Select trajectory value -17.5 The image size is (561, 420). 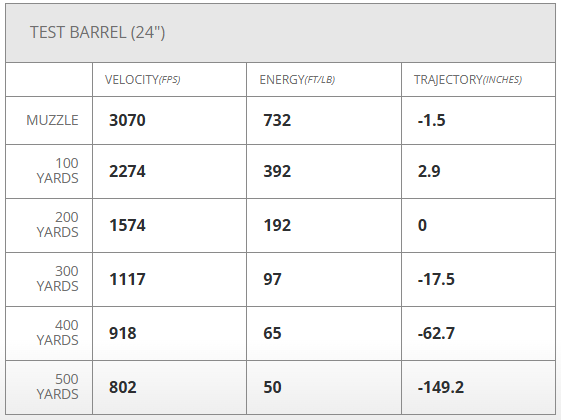(436, 279)
